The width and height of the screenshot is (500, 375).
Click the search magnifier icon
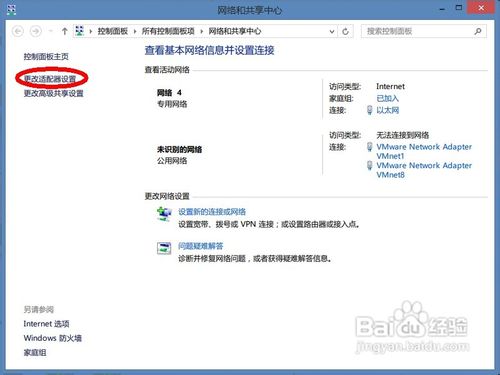coord(478,31)
